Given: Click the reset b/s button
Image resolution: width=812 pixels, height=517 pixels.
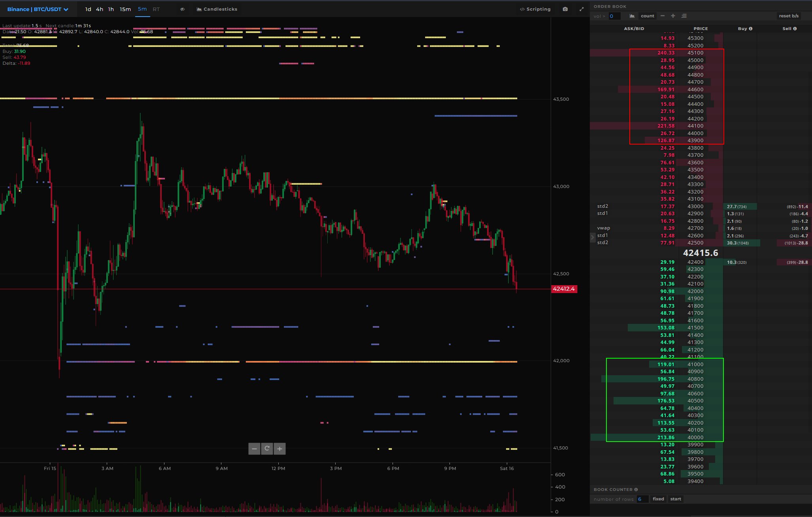Looking at the screenshot, I should coord(789,16).
